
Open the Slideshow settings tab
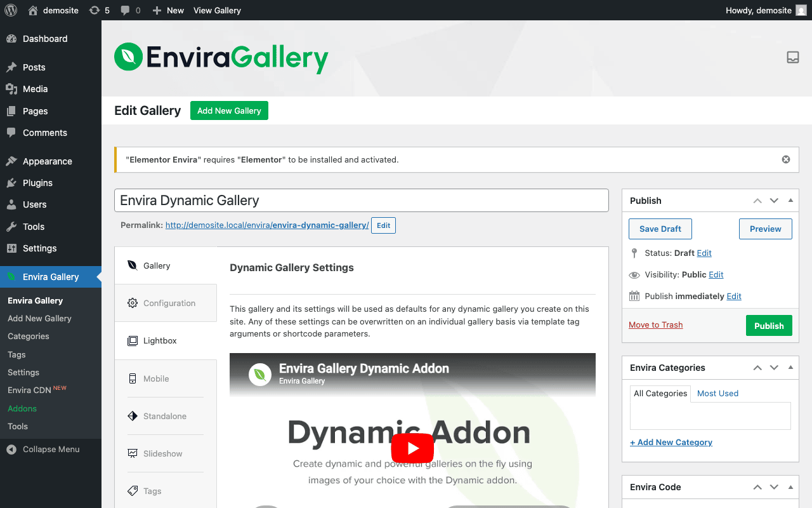pyautogui.click(x=162, y=453)
